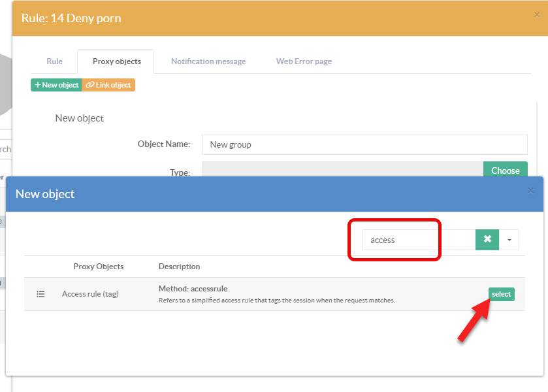The image size is (548, 392).
Task: Close the New object dialog
Action: [530, 191]
